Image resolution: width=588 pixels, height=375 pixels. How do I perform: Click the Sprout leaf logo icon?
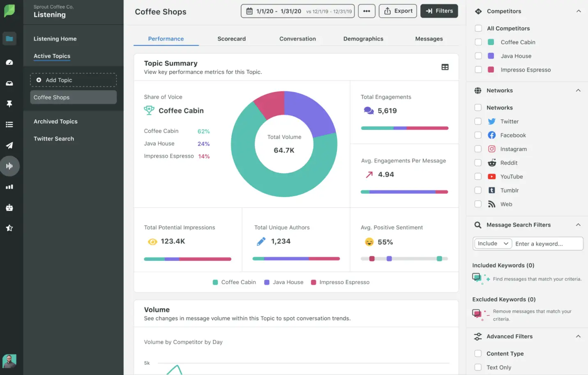coord(9,11)
